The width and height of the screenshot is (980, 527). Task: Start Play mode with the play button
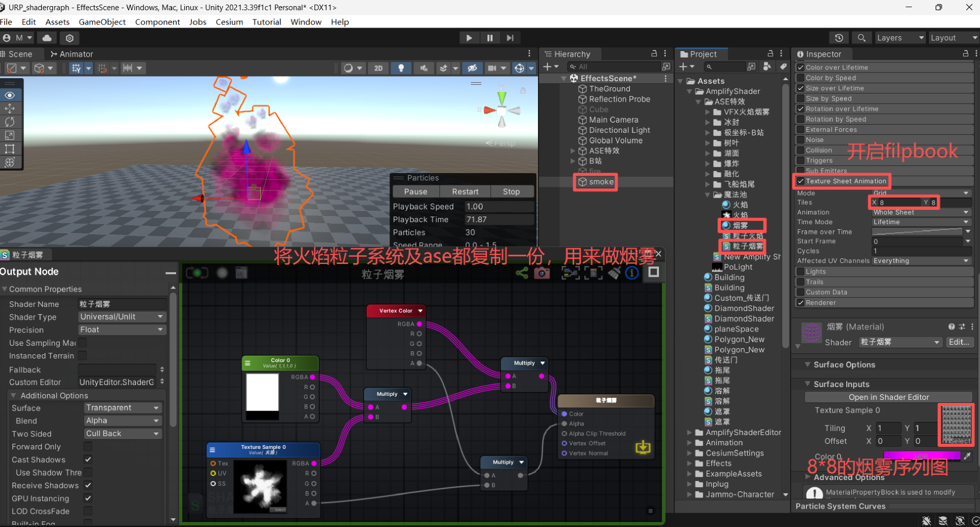click(x=469, y=38)
